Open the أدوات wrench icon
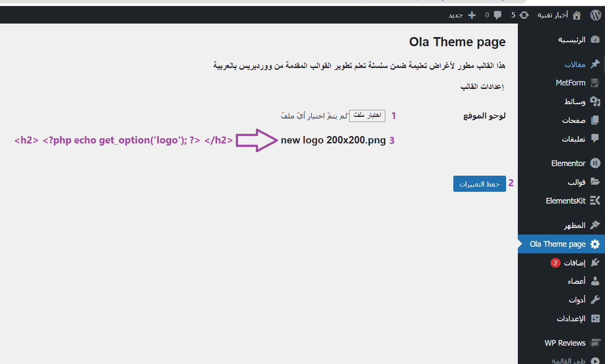Image resolution: width=605 pixels, height=364 pixels. (595, 300)
